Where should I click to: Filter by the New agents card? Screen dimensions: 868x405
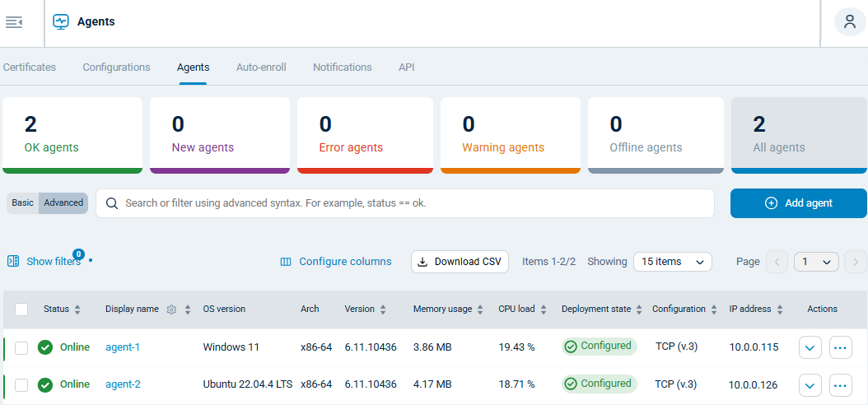220,136
